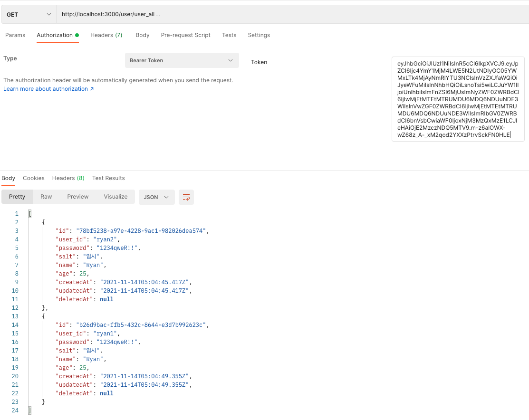The width and height of the screenshot is (529, 420).
Task: View the response Cookies tab
Action: point(33,178)
